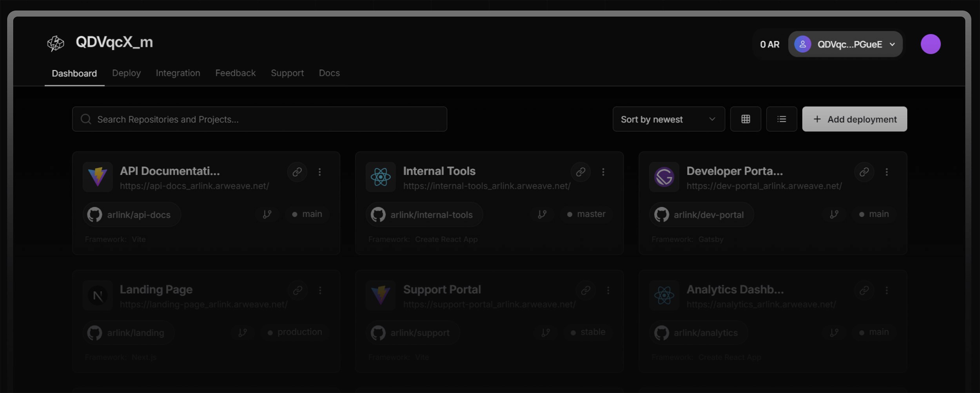Click the link icon on Support Portal card
This screenshot has width=980, height=393.
pos(585,290)
